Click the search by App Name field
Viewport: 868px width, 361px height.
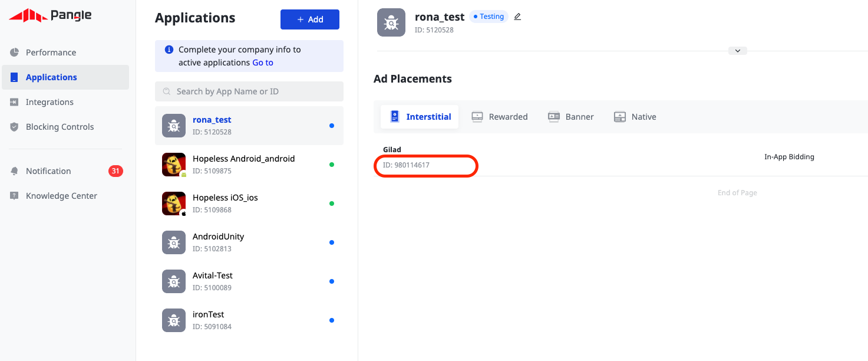(249, 91)
